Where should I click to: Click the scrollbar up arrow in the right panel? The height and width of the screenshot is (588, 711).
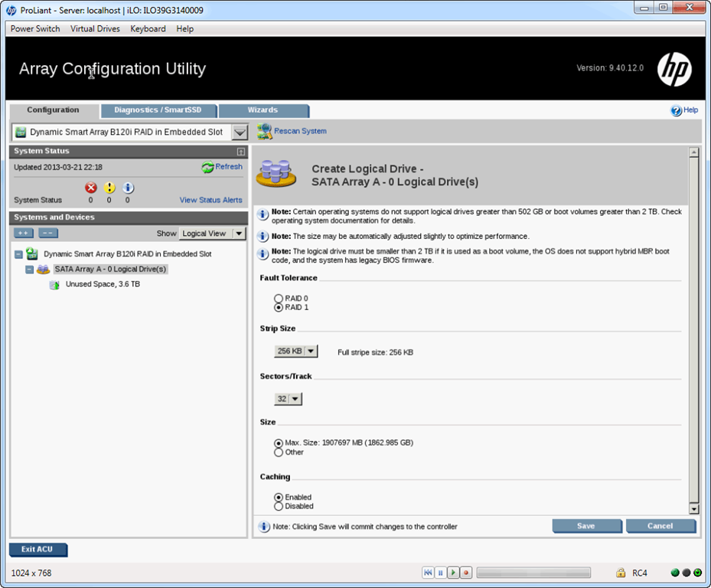click(x=693, y=152)
